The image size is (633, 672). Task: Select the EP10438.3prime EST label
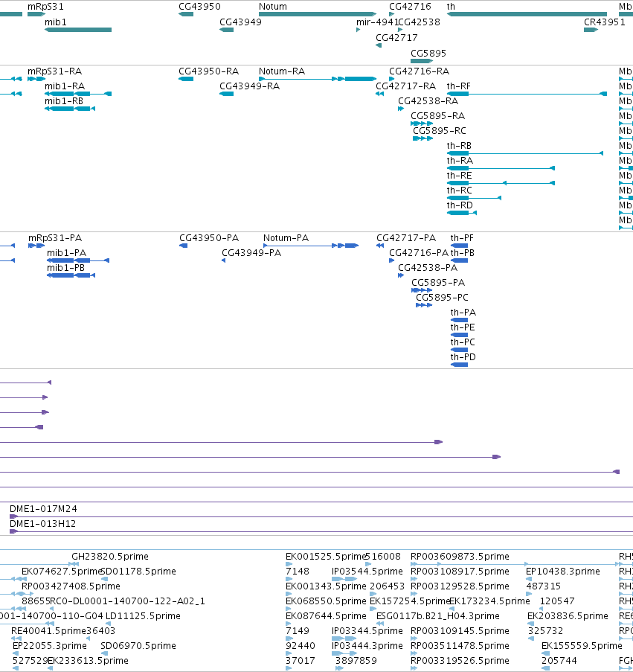click(x=563, y=572)
